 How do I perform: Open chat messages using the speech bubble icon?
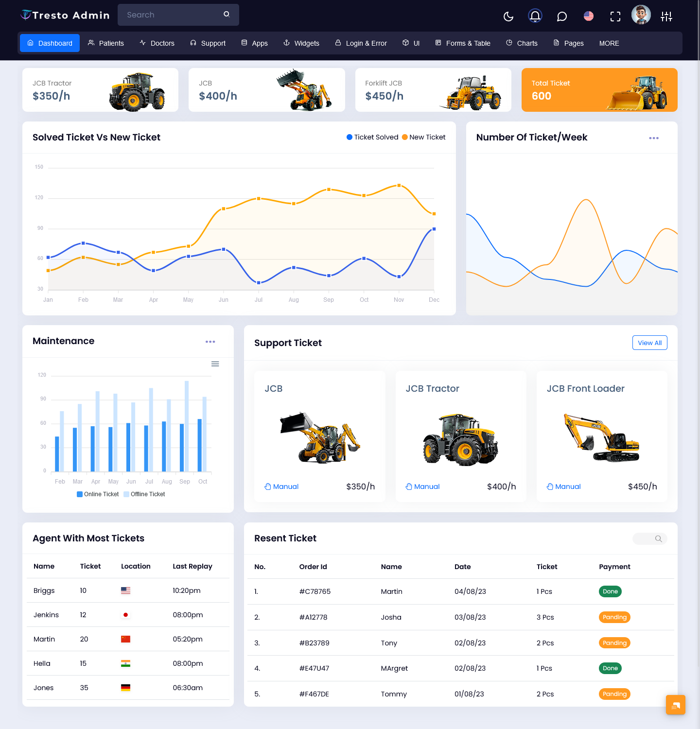pyautogui.click(x=561, y=16)
